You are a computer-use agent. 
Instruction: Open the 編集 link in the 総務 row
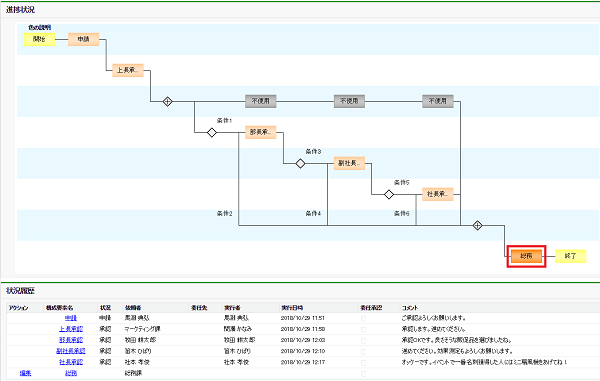tap(25, 373)
